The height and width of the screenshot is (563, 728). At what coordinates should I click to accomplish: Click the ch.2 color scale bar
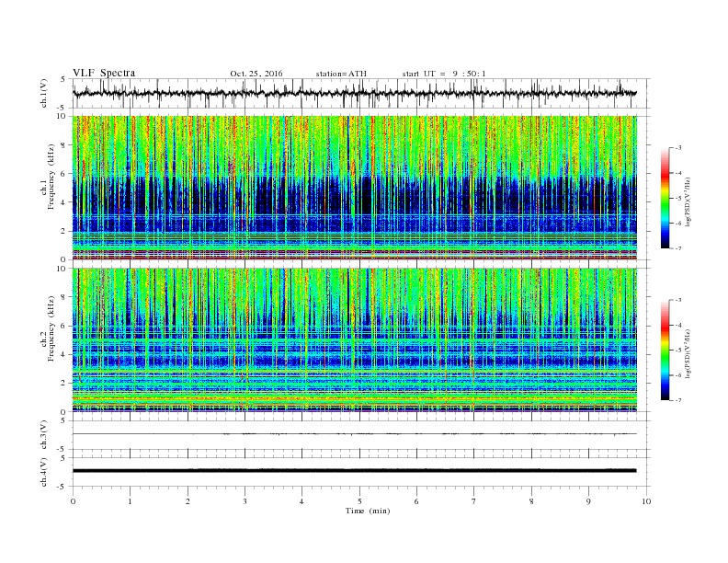click(x=665, y=350)
